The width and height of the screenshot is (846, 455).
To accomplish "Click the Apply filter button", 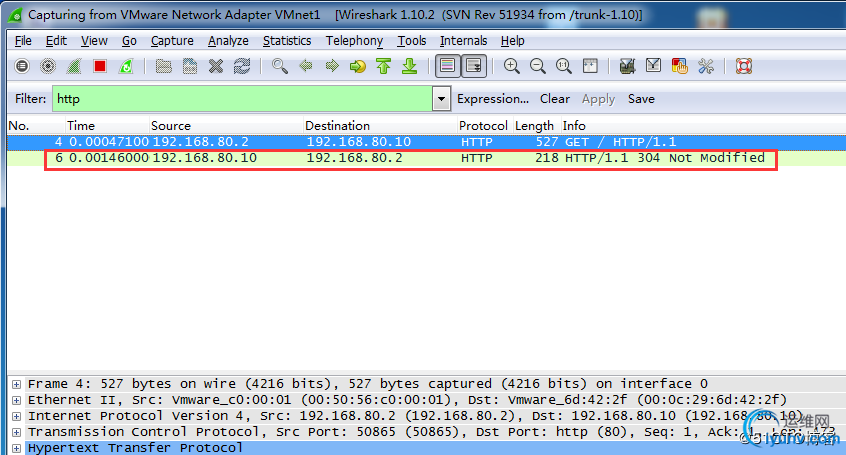I will (x=598, y=99).
